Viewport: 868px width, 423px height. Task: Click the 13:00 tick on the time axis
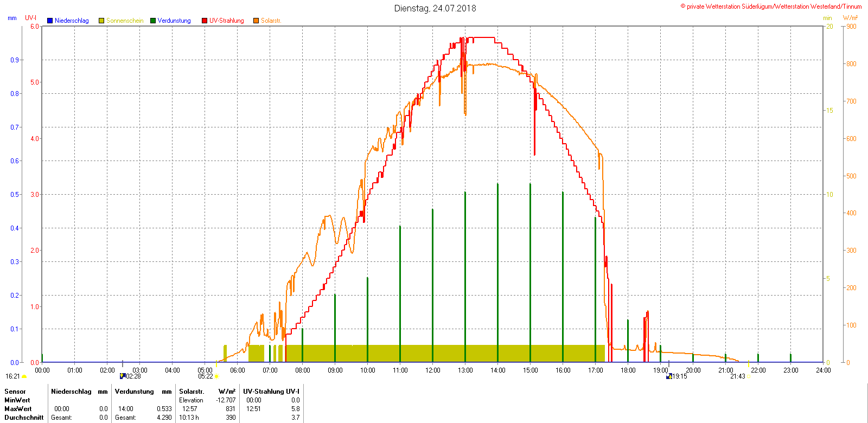pyautogui.click(x=465, y=370)
